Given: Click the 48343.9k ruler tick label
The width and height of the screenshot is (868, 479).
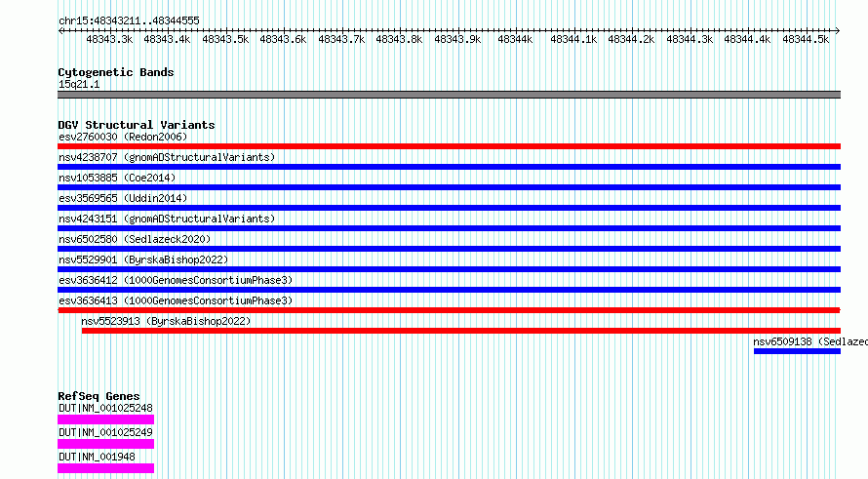Looking at the screenshot, I should [457, 40].
